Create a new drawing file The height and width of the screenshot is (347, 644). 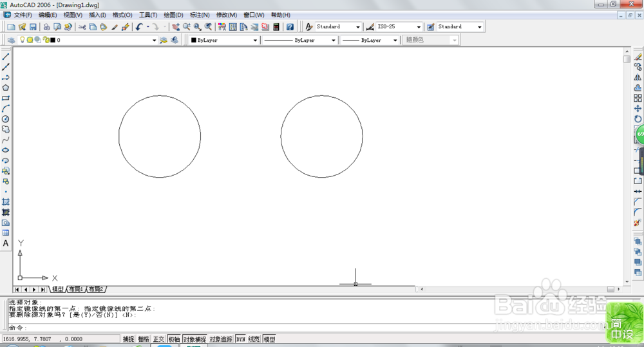(x=11, y=26)
